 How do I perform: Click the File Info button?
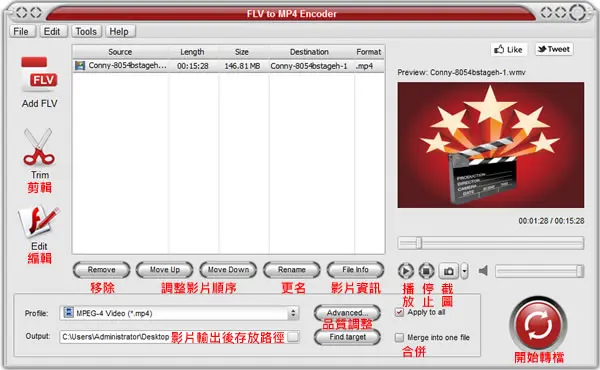tap(355, 270)
